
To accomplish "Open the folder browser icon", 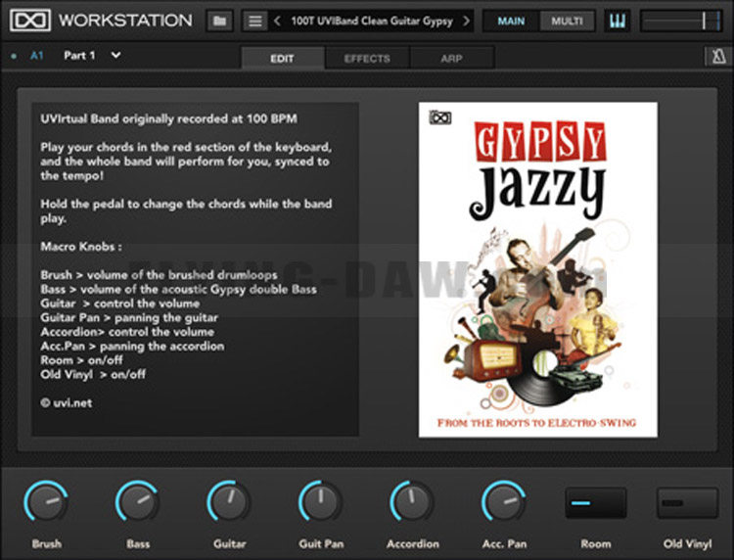I will [x=219, y=22].
